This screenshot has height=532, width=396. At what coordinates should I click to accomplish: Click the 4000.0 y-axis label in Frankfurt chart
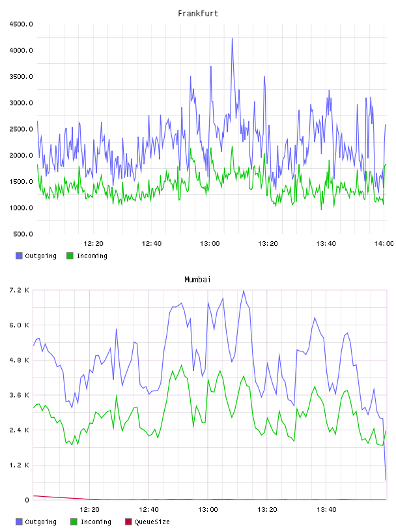tap(21, 50)
